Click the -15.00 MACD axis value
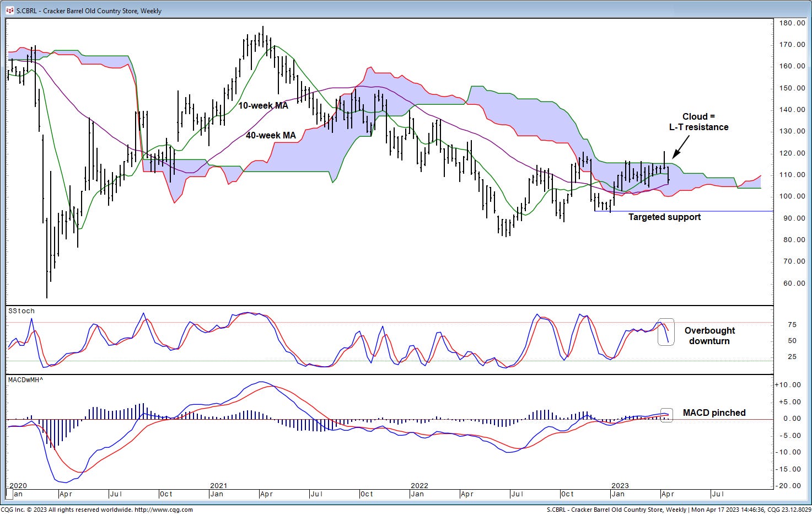 (788, 469)
